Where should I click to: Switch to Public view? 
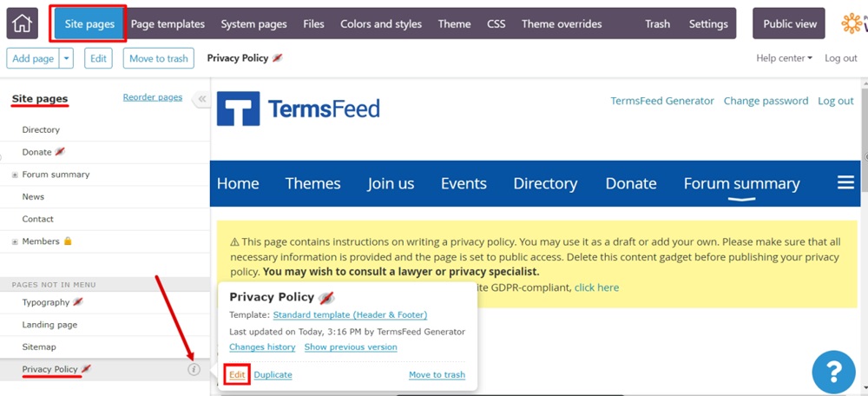click(x=789, y=23)
